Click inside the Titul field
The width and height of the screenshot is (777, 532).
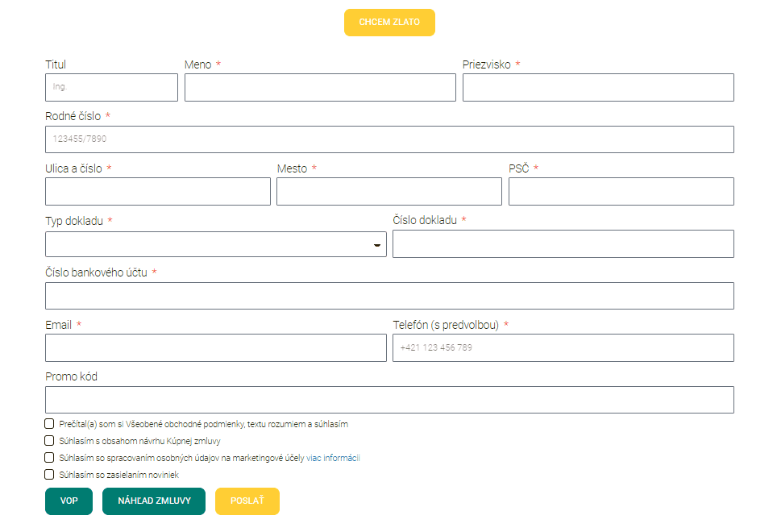[111, 87]
